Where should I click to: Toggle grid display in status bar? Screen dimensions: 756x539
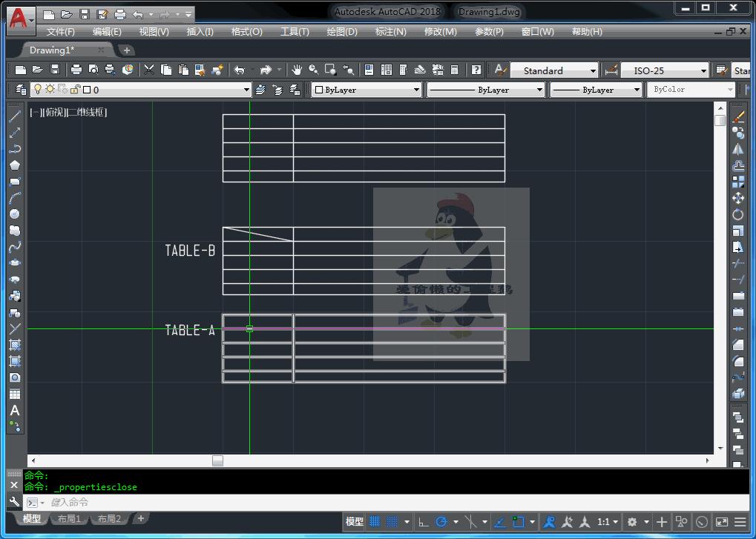[x=375, y=522]
